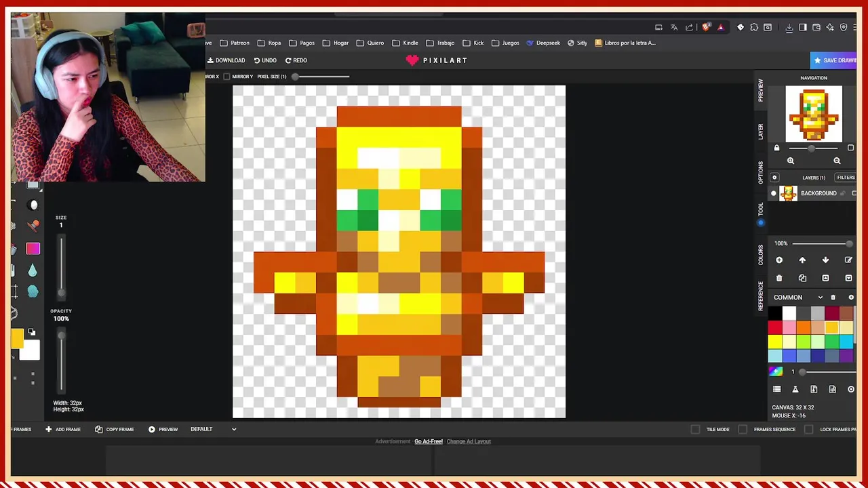Select the smudge blob tool
Viewport: 868px width, 488px height.
33,291
